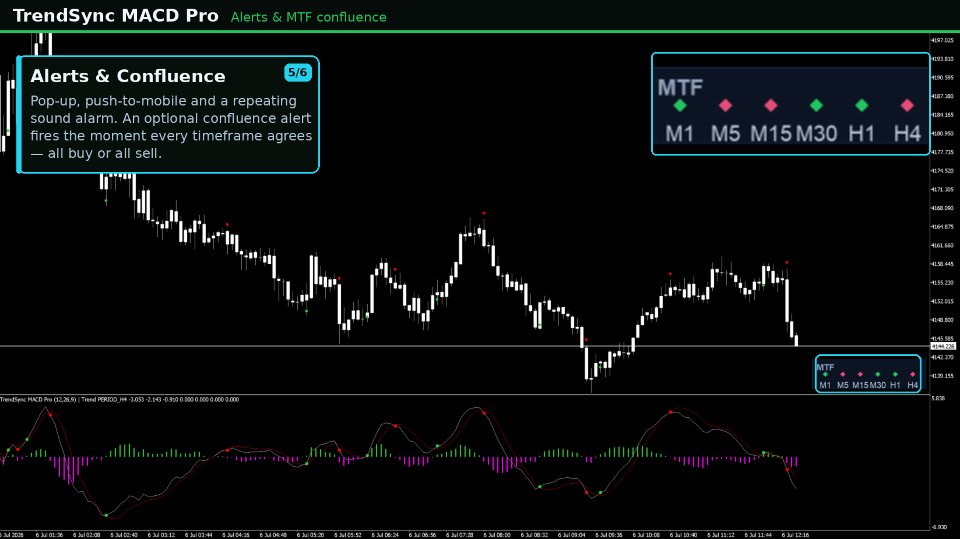
Task: Click the red dot above the last candles before the final drop
Action: [x=787, y=262]
